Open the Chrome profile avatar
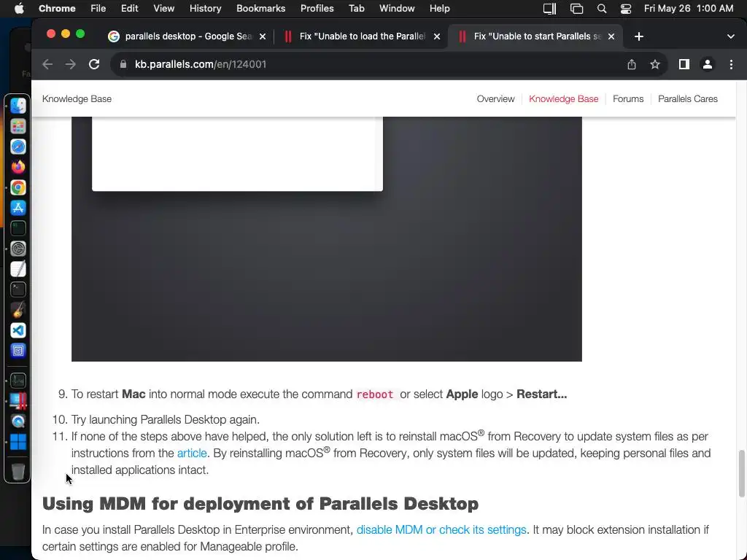Screen dimensions: 747x560 708,64
